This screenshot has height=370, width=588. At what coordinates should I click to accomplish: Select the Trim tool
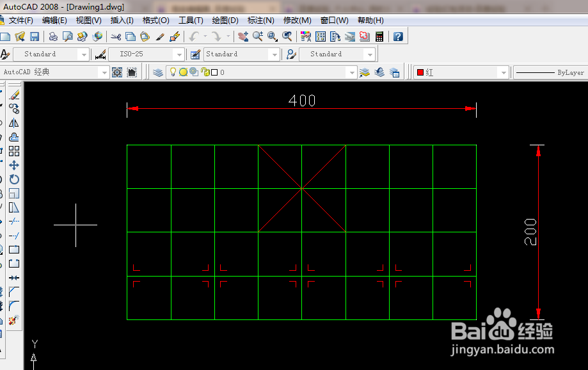click(14, 221)
